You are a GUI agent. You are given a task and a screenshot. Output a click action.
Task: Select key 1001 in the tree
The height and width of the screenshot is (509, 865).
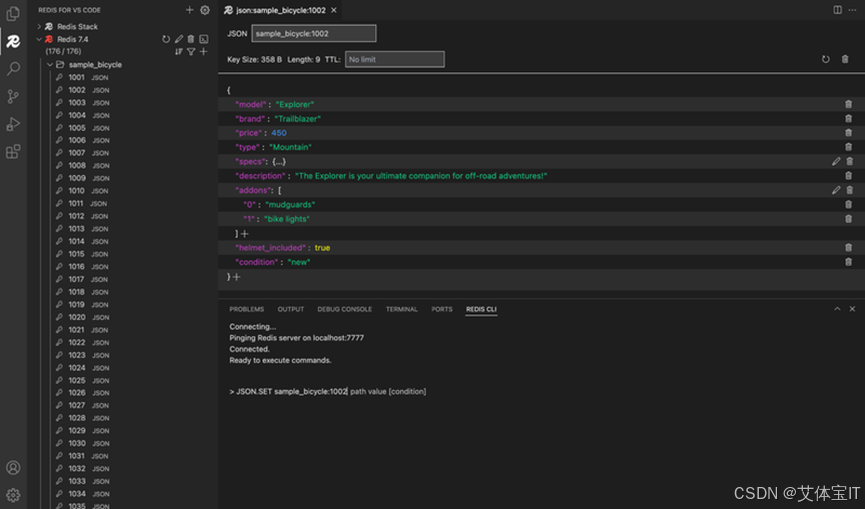tap(77, 77)
